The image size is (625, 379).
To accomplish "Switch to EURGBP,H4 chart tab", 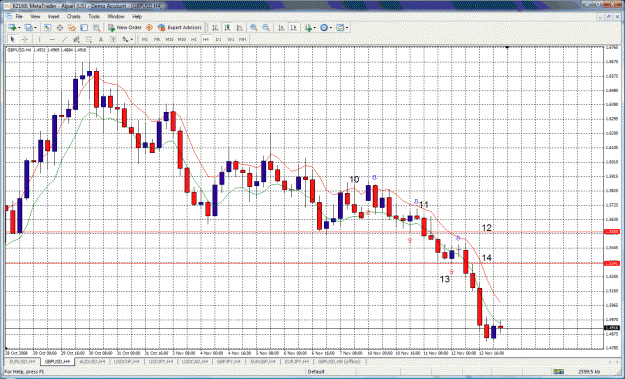I will point(263,361).
